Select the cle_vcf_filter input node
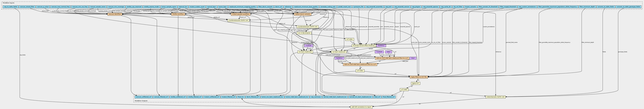This screenshot has height=109, width=644. 458,7
